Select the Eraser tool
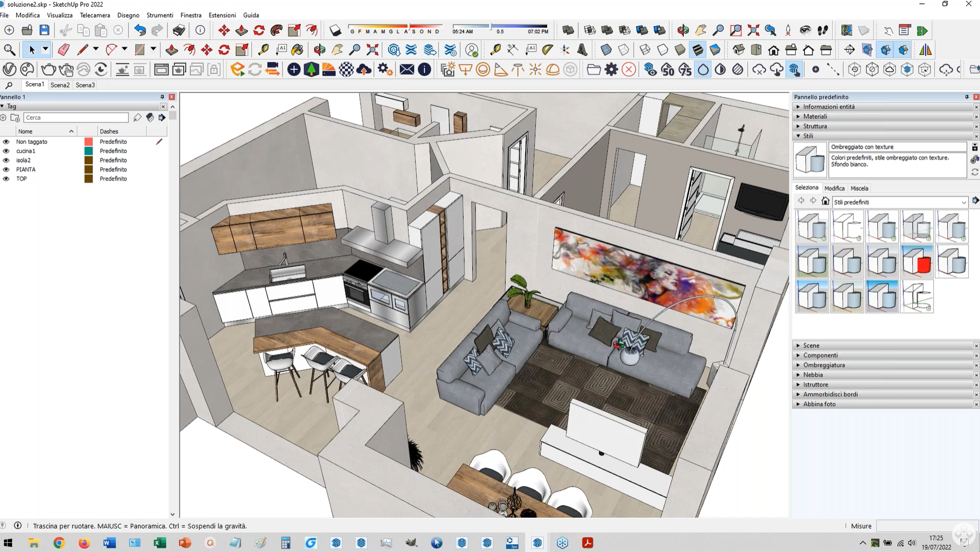Viewport: 980px width, 552px height. click(x=63, y=50)
